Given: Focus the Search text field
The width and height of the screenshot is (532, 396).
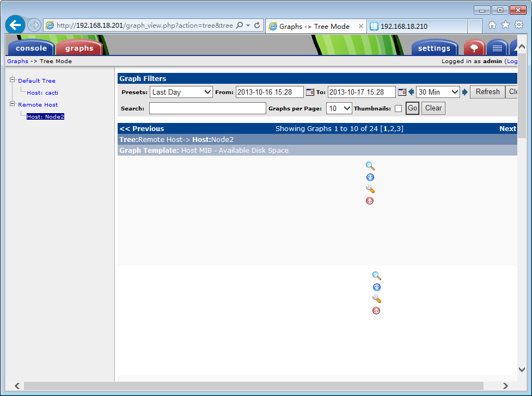Looking at the screenshot, I should coord(207,108).
